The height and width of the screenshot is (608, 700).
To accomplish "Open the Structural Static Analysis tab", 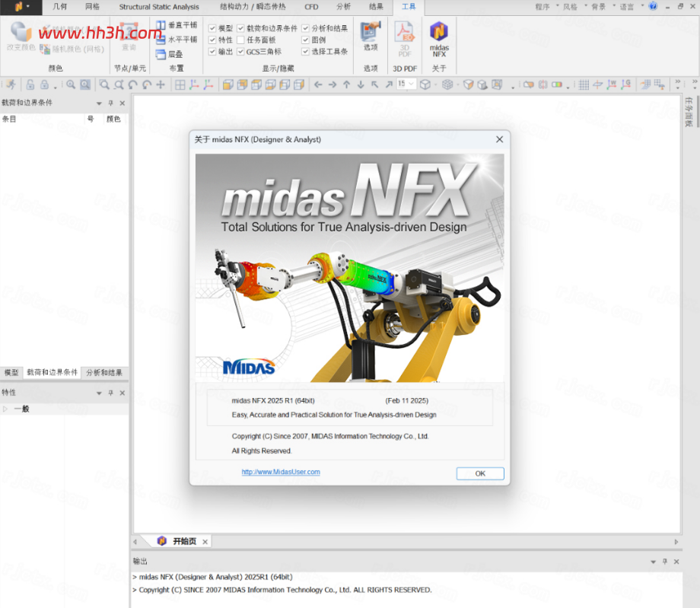I will coord(159,7).
